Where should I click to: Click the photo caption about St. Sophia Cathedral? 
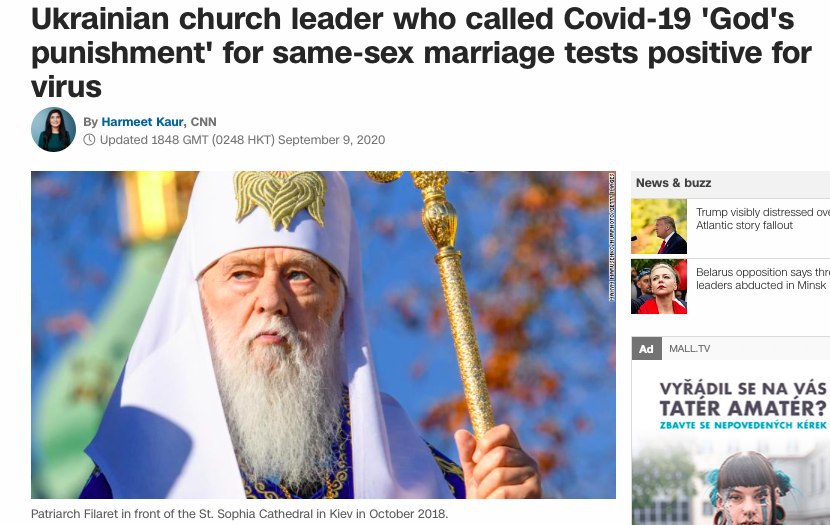(x=239, y=514)
